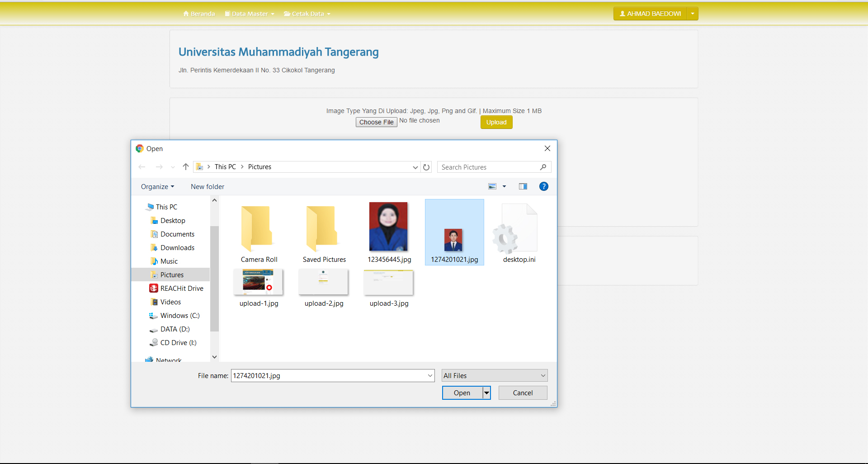
Task: Click the yellow Upload button
Action: (x=496, y=122)
